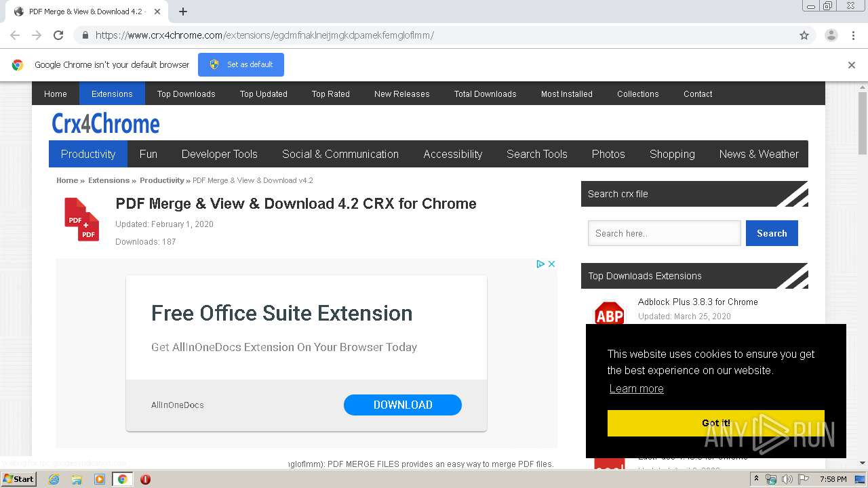Image resolution: width=868 pixels, height=488 pixels.
Task: Open Total Downloads menu item
Action: click(x=486, y=94)
